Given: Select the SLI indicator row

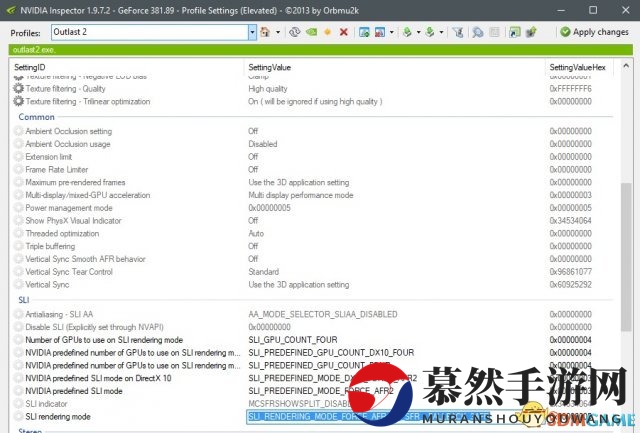Looking at the screenshot, I should [x=312, y=404].
